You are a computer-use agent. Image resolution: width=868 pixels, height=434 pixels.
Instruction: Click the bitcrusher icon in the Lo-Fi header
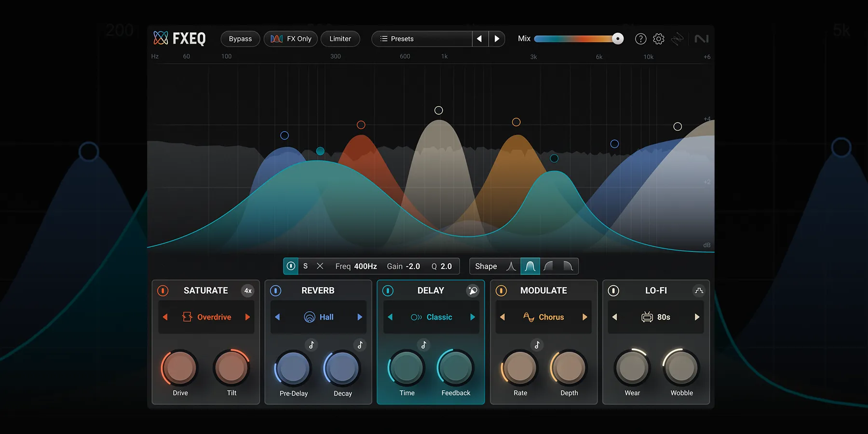[699, 290]
